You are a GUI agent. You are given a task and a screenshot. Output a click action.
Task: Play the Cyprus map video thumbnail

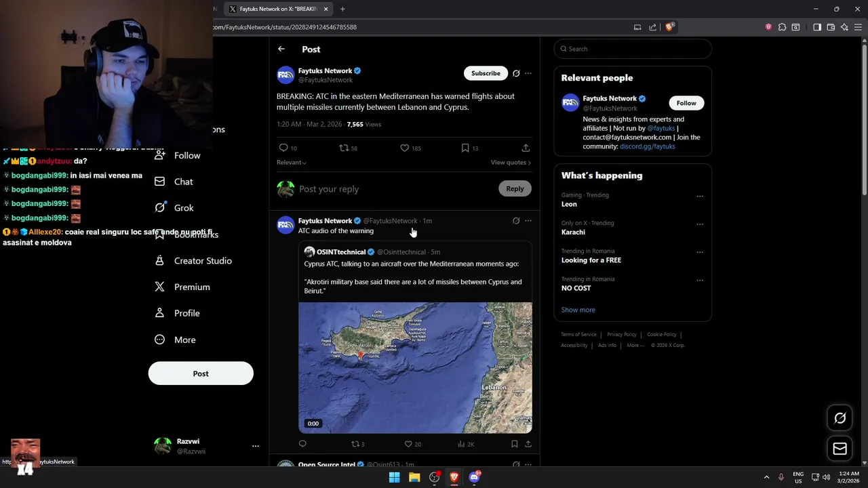pos(415,368)
